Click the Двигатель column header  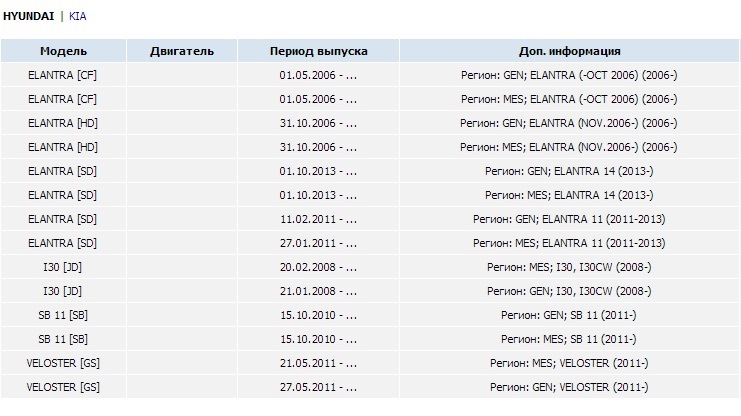coord(182,51)
